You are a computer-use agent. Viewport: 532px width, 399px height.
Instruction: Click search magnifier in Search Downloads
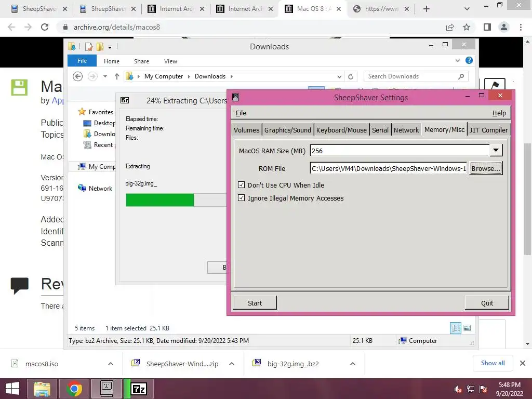tap(461, 76)
